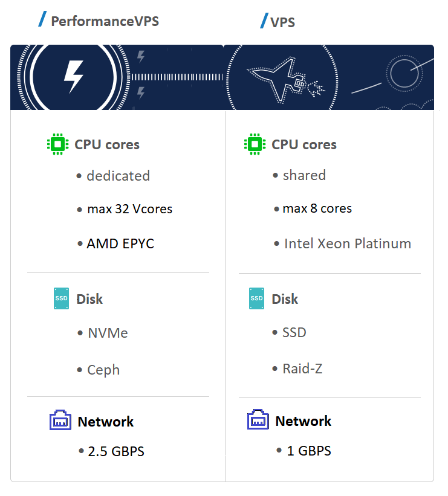Click the "max 8 cores" item
The height and width of the screenshot is (496, 448).
click(x=317, y=208)
